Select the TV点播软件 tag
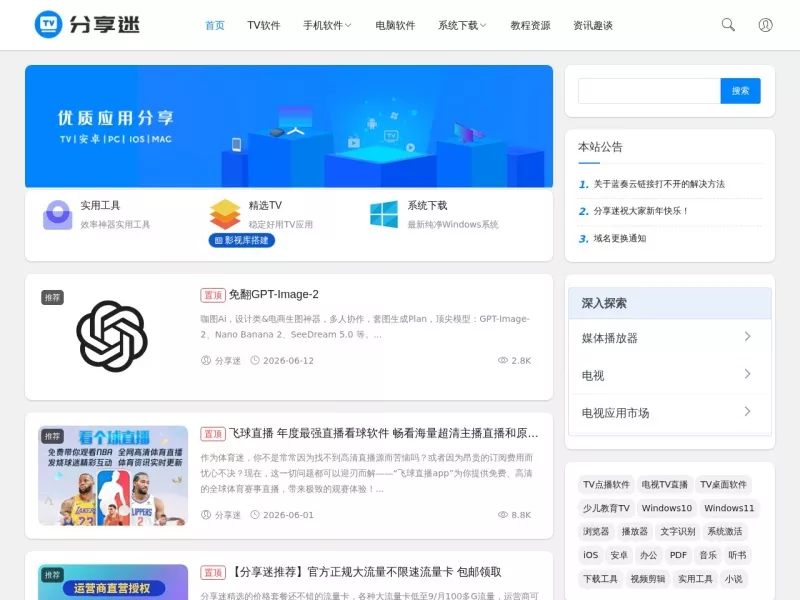The width and height of the screenshot is (800, 600). (x=606, y=484)
